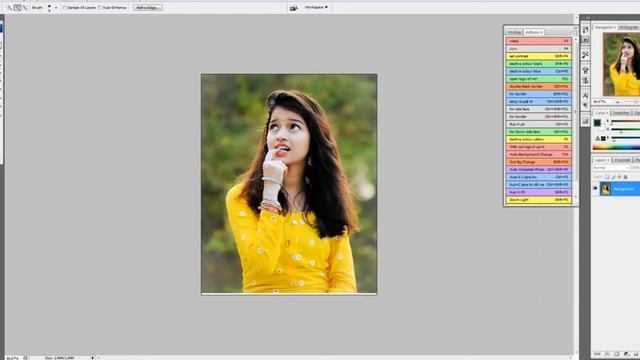Open the layer blend mode Normal dropdown

pos(611,168)
